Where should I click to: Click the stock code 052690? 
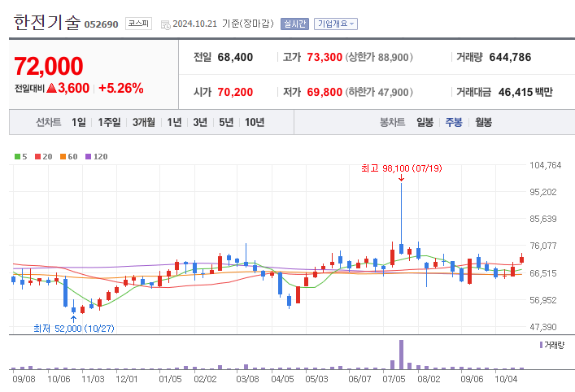click(101, 24)
